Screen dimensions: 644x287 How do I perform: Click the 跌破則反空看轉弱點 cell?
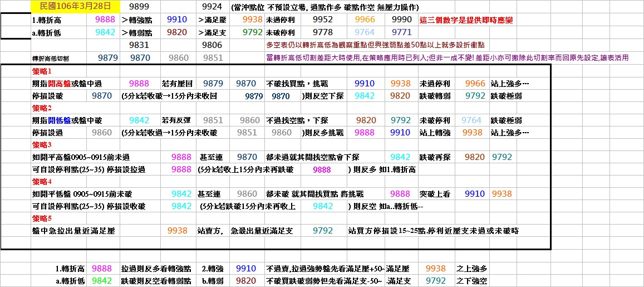click(x=156, y=281)
